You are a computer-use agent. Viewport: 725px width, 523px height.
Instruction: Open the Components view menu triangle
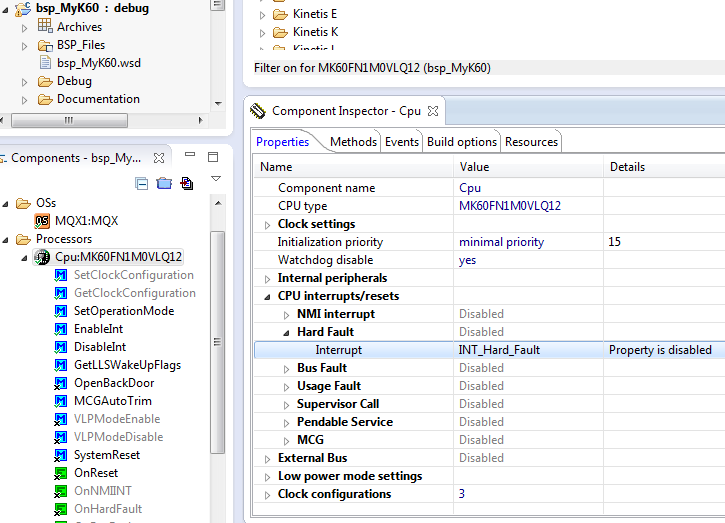point(215,179)
